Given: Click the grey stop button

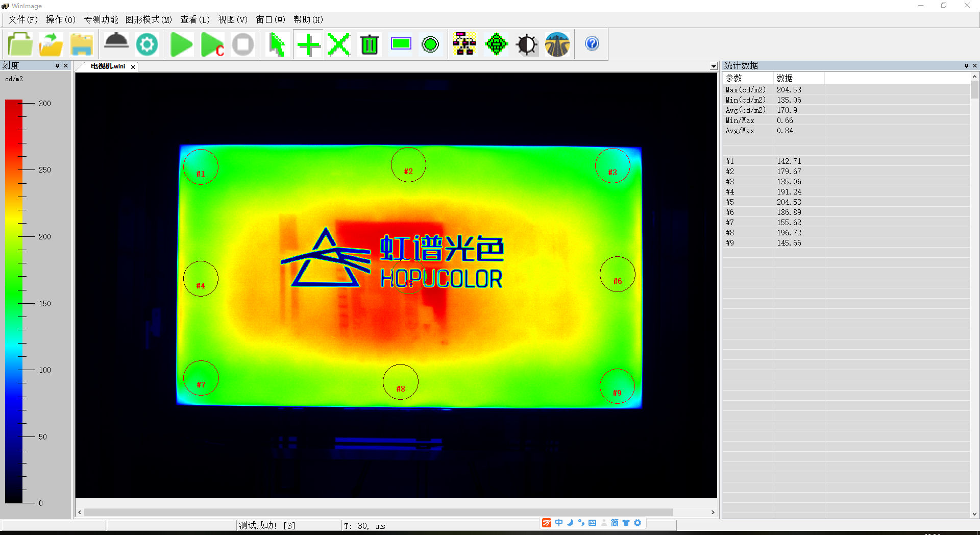Looking at the screenshot, I should 243,44.
